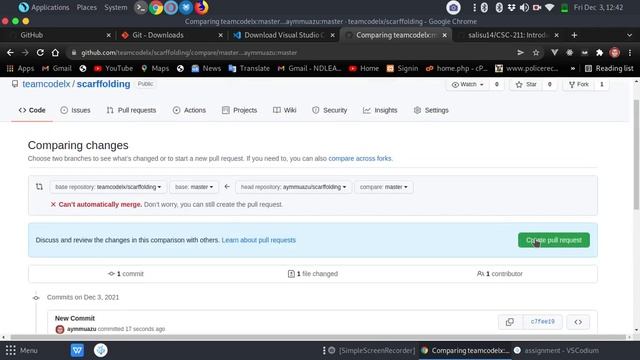Show the 1 file changed section
The height and width of the screenshot is (360, 640).
(x=313, y=274)
